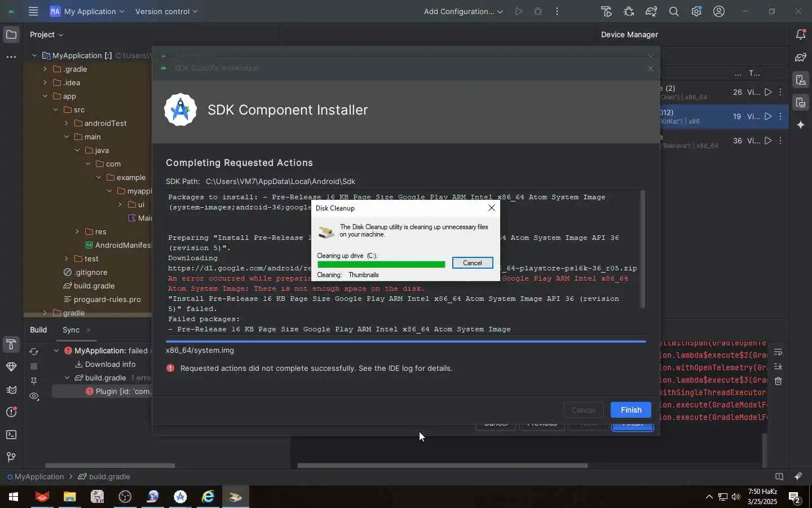Viewport: 812px width, 508px height.
Task: Open the Project view dropdown
Action: pyautogui.click(x=47, y=35)
